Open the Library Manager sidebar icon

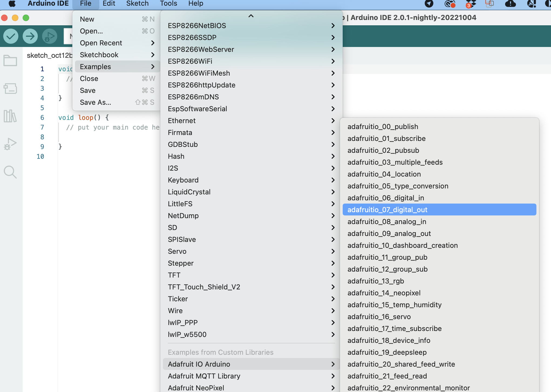(x=10, y=117)
